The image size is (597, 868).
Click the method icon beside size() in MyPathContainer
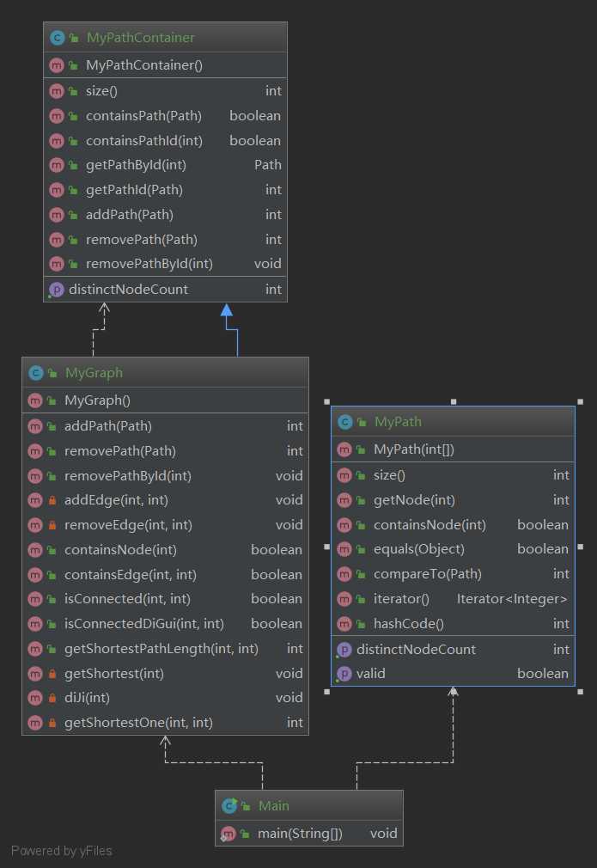coord(57,91)
